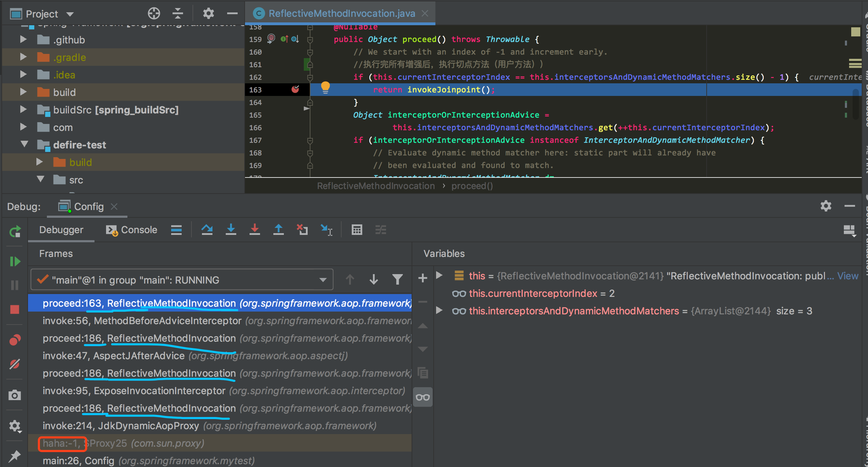Image resolution: width=868 pixels, height=467 pixels.
Task: Toggle the glasses watches view button
Action: [423, 397]
